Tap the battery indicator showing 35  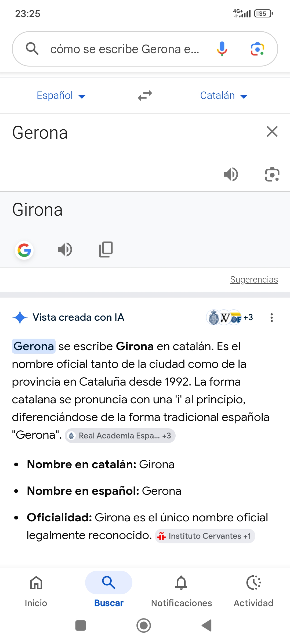click(262, 13)
